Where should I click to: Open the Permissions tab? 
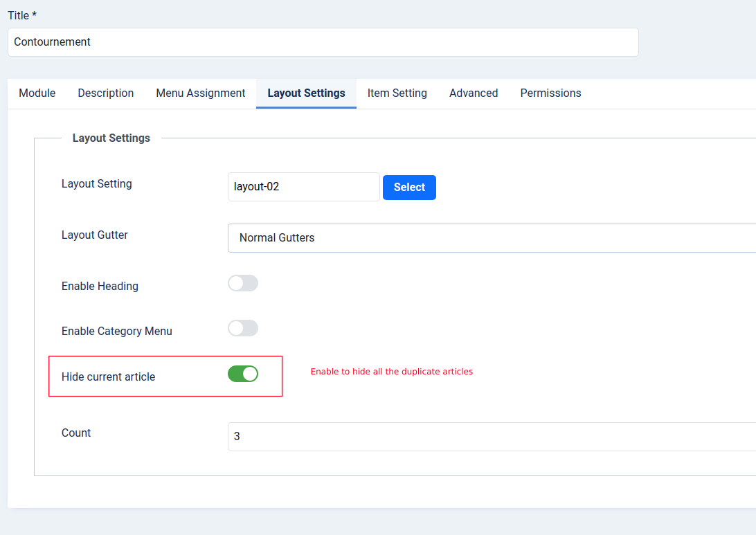550,93
